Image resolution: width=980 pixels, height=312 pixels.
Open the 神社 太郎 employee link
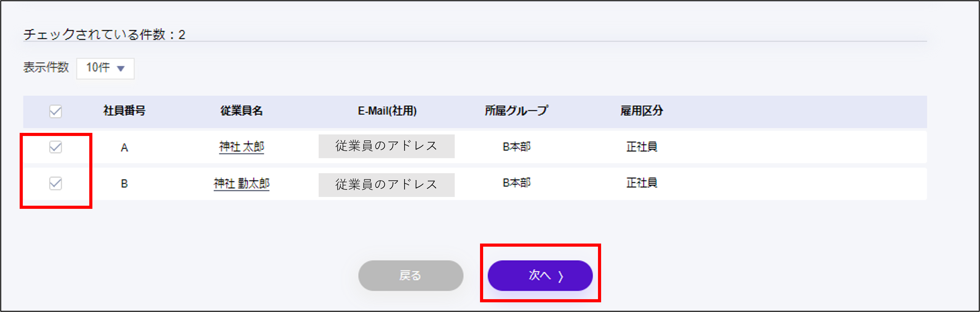coord(242,147)
